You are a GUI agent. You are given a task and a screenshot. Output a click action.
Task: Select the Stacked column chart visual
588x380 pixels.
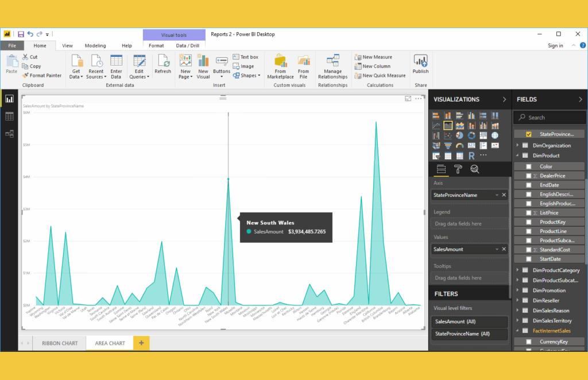point(448,115)
